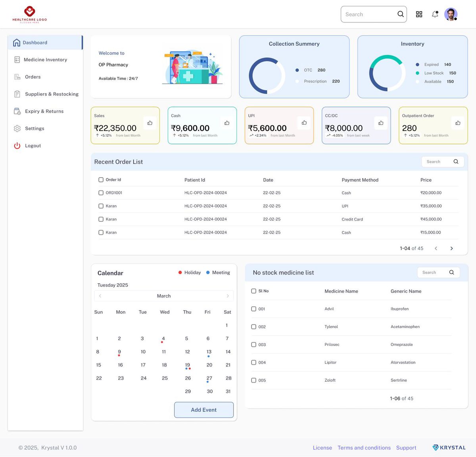476x457 pixels.
Task: Click search icon in Recent Order List
Action: (x=456, y=161)
